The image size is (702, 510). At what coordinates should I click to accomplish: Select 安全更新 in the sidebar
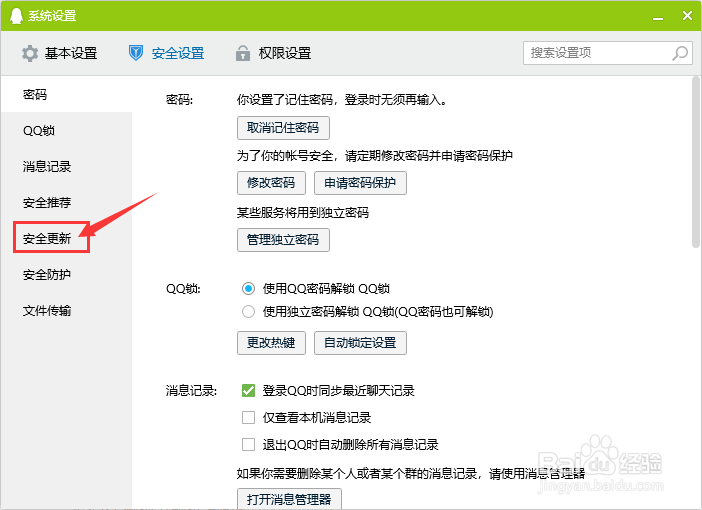pyautogui.click(x=66, y=238)
